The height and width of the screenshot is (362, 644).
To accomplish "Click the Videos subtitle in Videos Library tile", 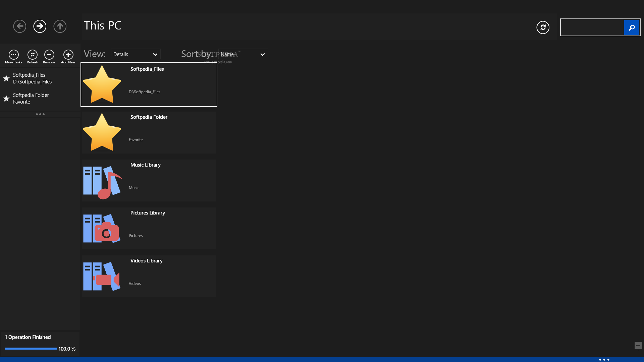I will 135,284.
